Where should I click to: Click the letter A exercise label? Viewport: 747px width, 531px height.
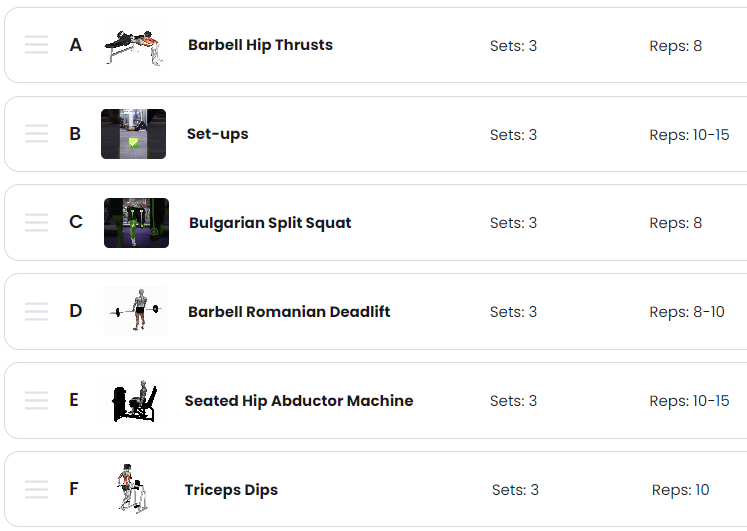pos(75,45)
